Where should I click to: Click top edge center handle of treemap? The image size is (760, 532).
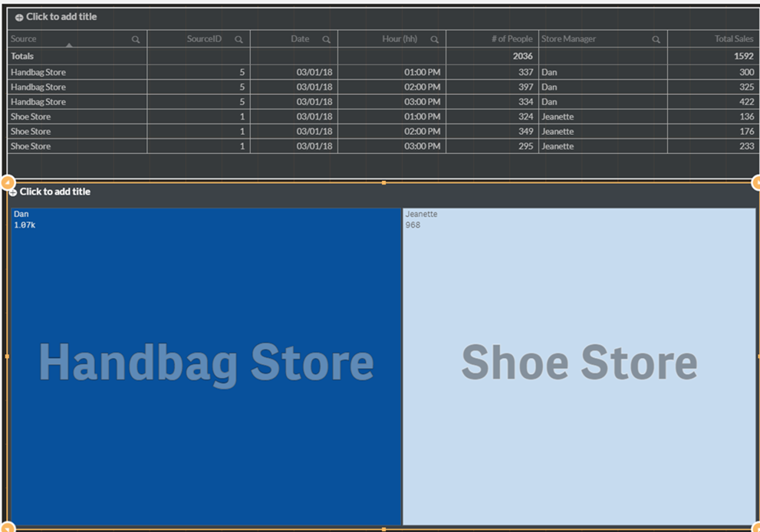[x=384, y=183]
